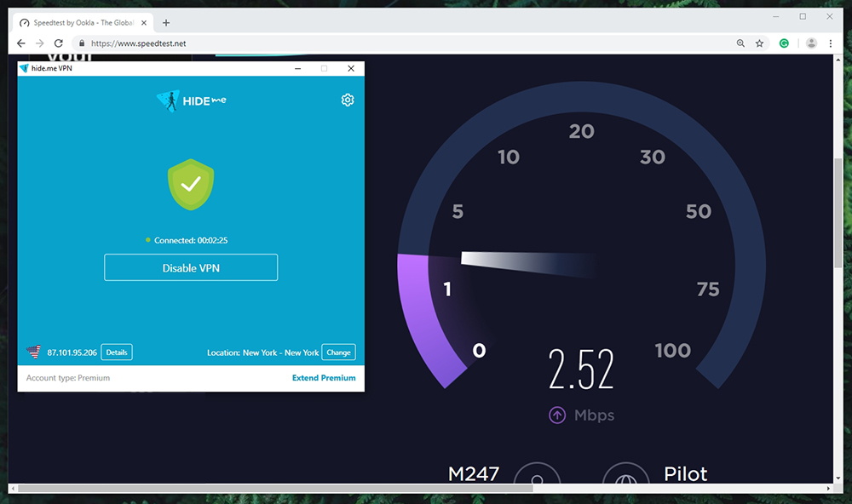Open a new browser tab
Screen dimensions: 852x504
[166, 23]
